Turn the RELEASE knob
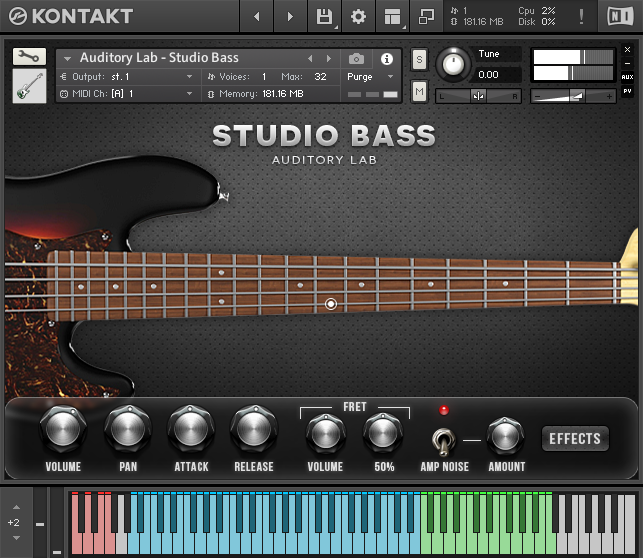The height and width of the screenshot is (558, 643). click(x=254, y=428)
